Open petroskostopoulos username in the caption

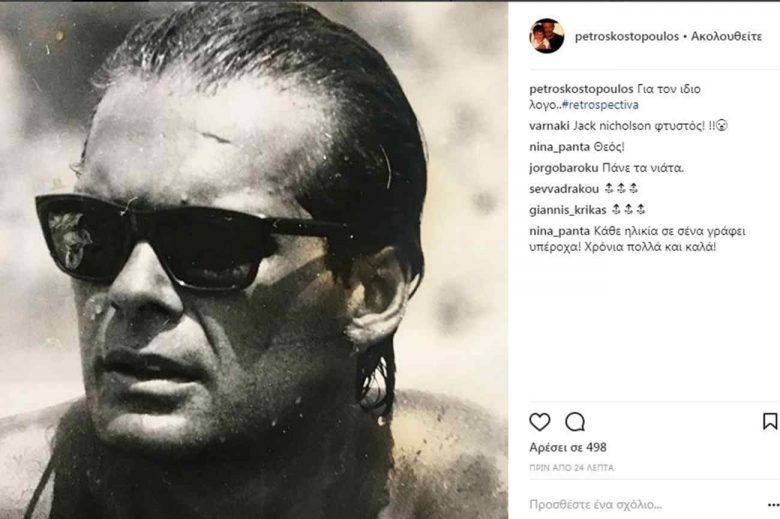pyautogui.click(x=581, y=89)
